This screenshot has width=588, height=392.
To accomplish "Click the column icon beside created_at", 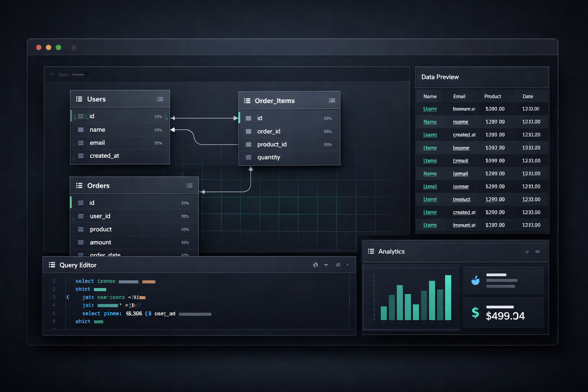I will coord(81,156).
